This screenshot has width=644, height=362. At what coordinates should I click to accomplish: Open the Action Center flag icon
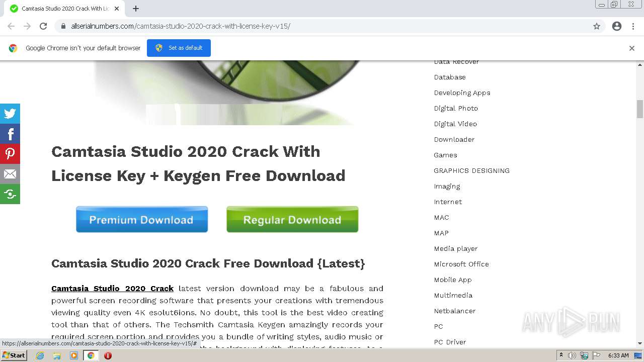pos(596,355)
